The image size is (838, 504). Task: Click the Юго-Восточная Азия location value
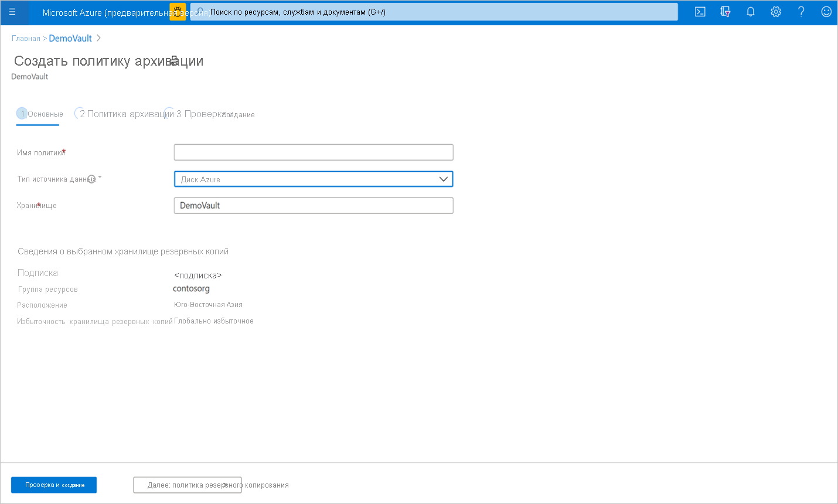point(208,305)
